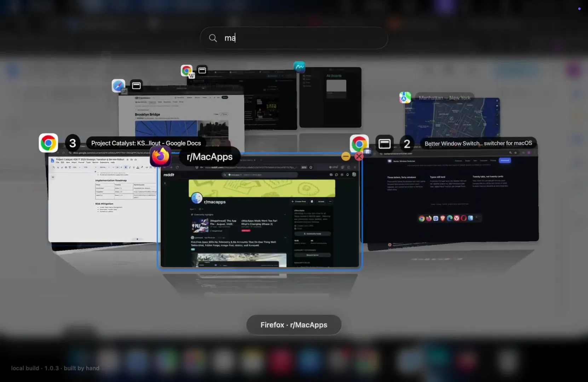Close the r/MacApps window with the red button

[359, 156]
